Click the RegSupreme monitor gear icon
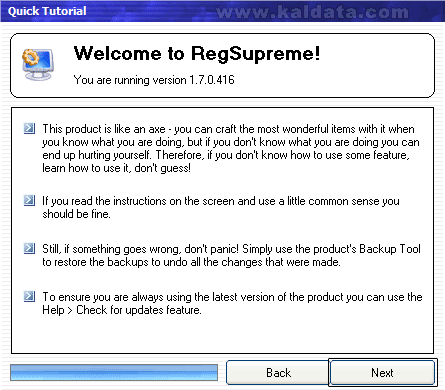 [x=38, y=64]
